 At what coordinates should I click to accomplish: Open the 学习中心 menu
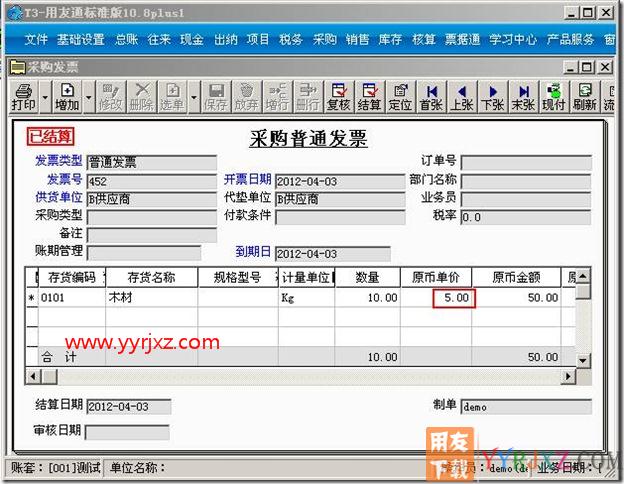[513, 39]
